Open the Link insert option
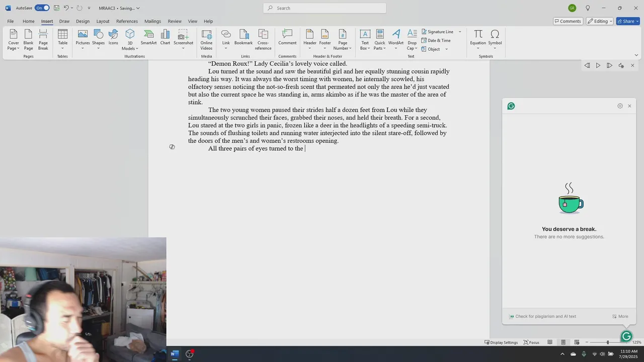This screenshot has height=362, width=644. [x=226, y=40]
